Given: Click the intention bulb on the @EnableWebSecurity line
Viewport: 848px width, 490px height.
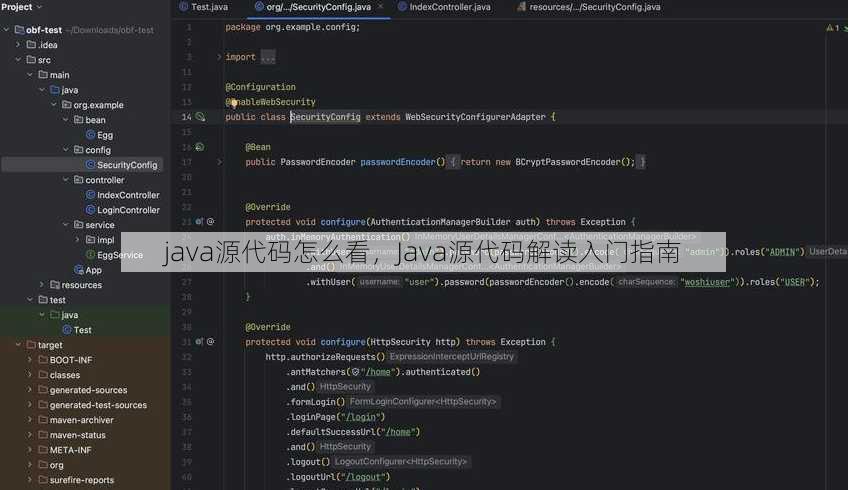Looking at the screenshot, I should point(234,103).
